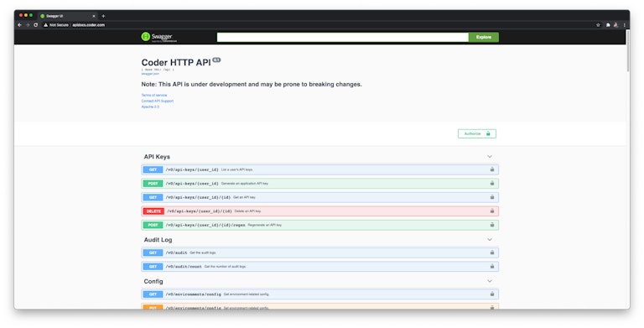644x328 pixels.
Task: Click the Audit Log section heading
Action: coord(158,240)
